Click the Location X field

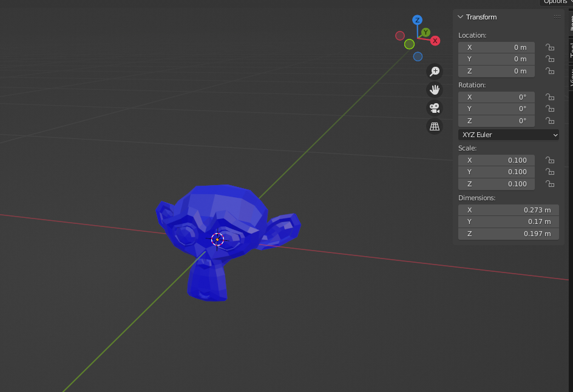[x=497, y=47]
